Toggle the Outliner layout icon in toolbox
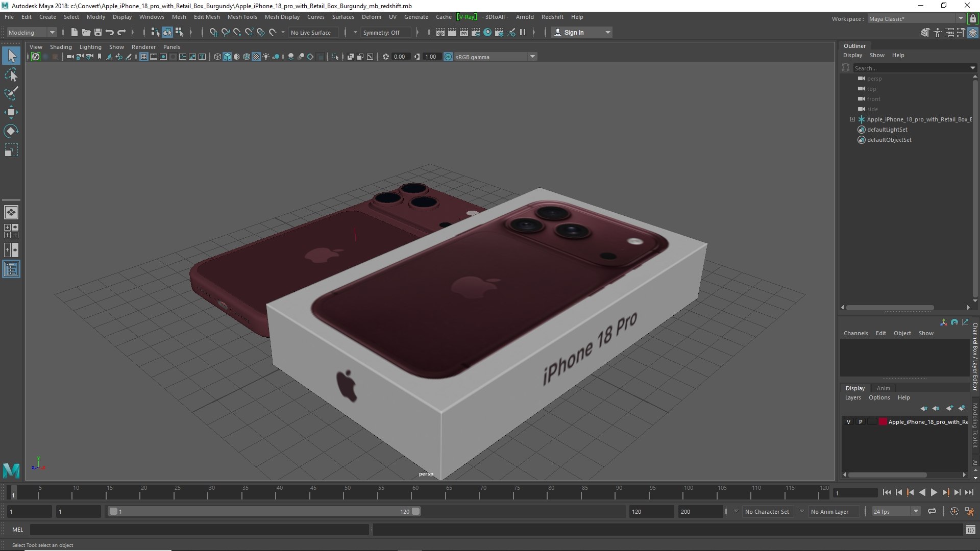 pos(11,269)
